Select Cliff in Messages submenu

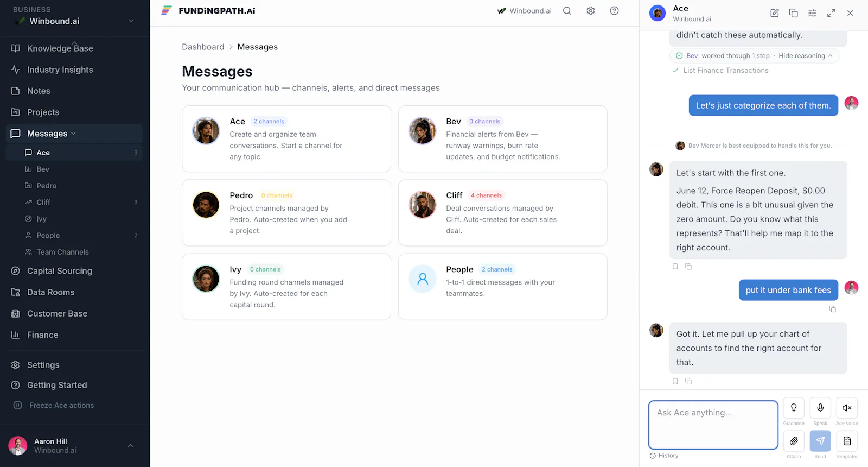pos(75,202)
